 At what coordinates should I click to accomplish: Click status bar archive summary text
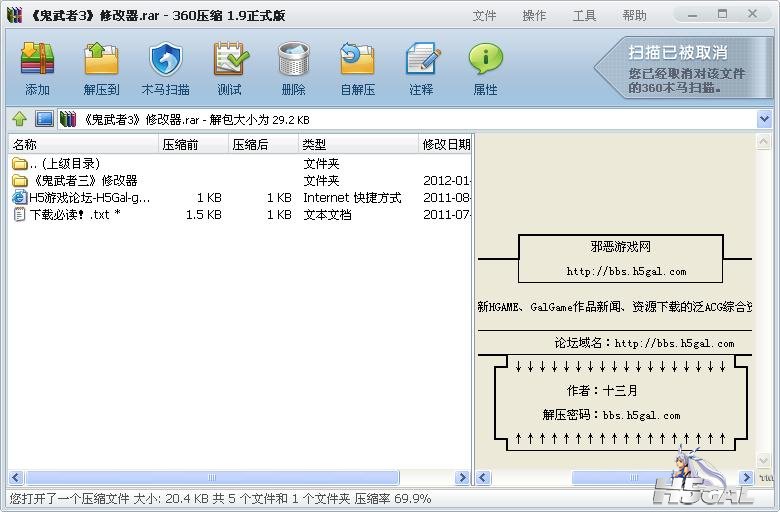(220, 498)
